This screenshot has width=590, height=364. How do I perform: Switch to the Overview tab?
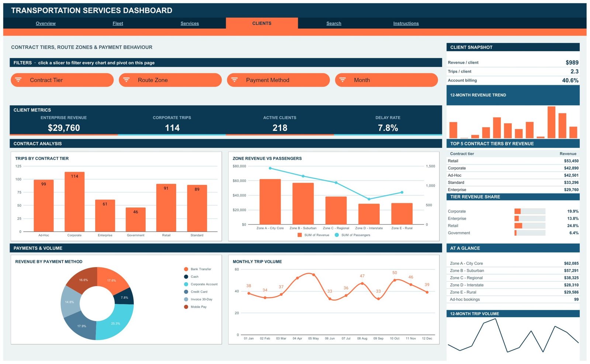(x=46, y=23)
